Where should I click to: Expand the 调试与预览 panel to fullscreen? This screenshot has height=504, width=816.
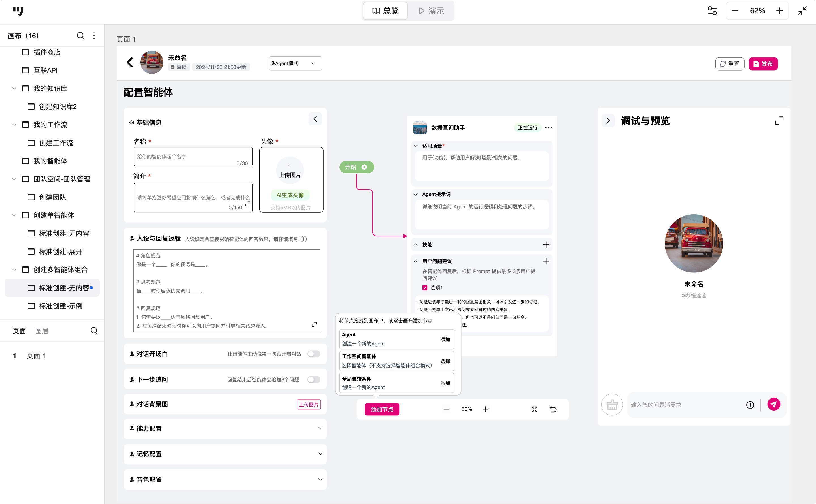[x=779, y=121]
